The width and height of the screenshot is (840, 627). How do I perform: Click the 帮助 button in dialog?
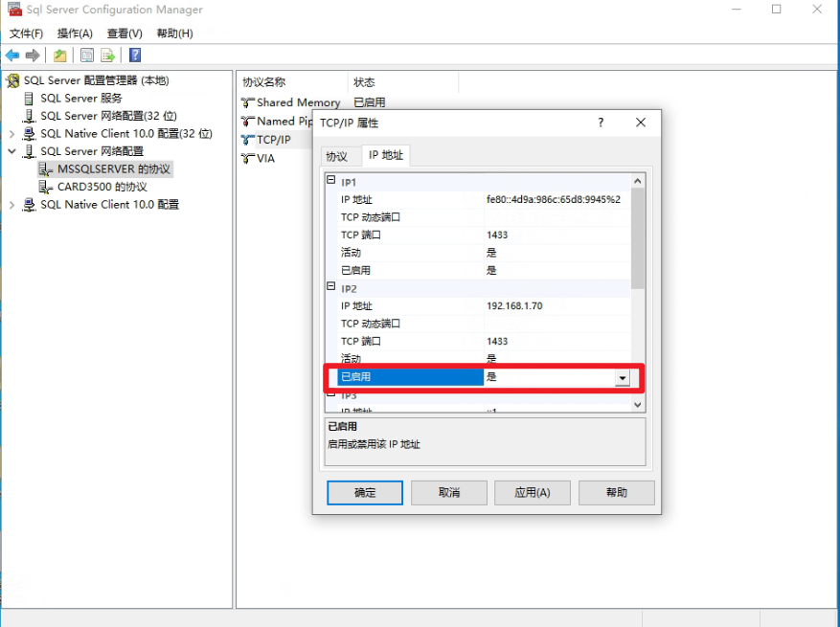pos(617,493)
